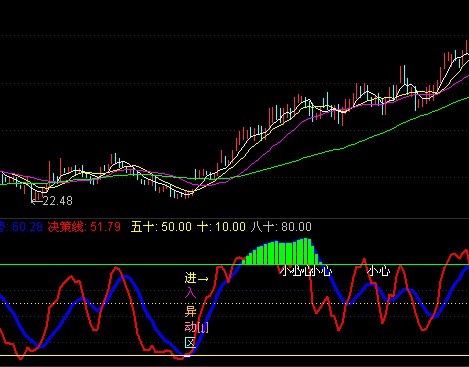
Task: Click the small white marker at oscillator bottom
Action: pyautogui.click(x=187, y=356)
